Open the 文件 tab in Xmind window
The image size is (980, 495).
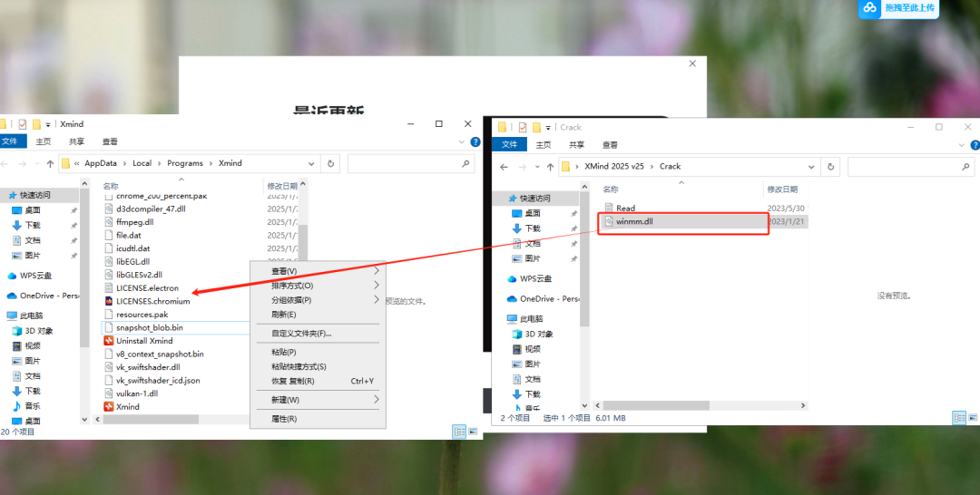click(11, 141)
